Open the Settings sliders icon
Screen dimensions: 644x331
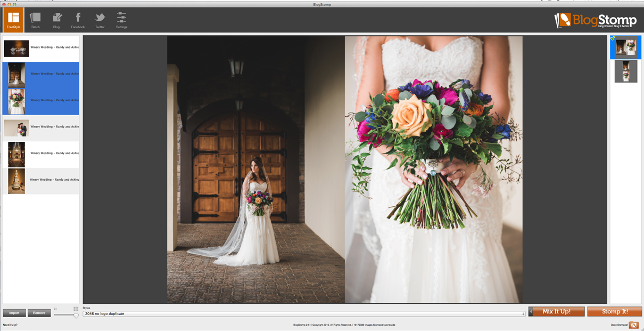pyautogui.click(x=121, y=17)
